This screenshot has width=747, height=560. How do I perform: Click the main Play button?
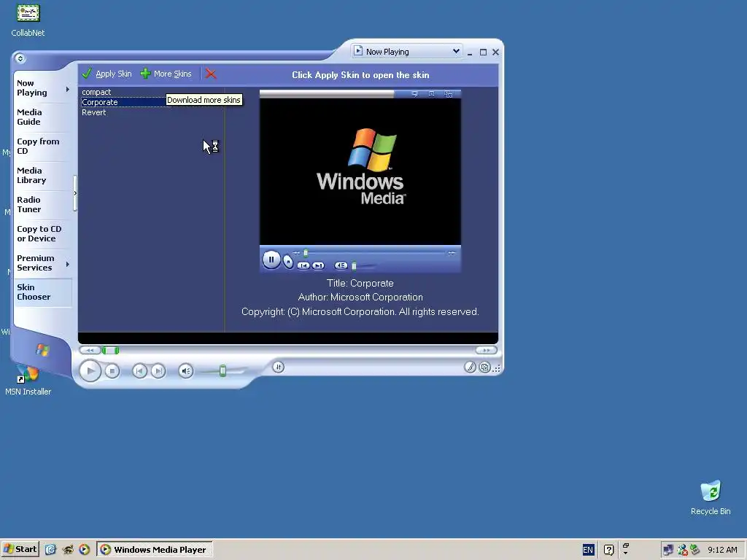(x=90, y=371)
